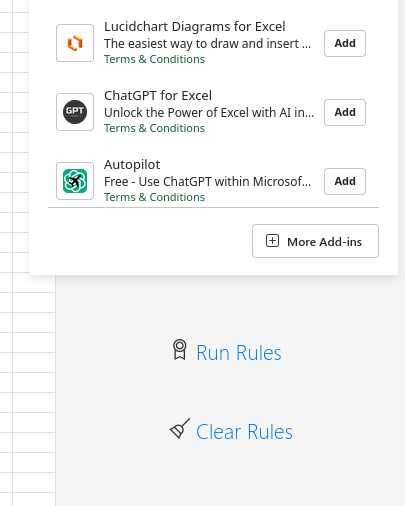
Task: Select the Autopilot add-in title
Action: (x=132, y=165)
